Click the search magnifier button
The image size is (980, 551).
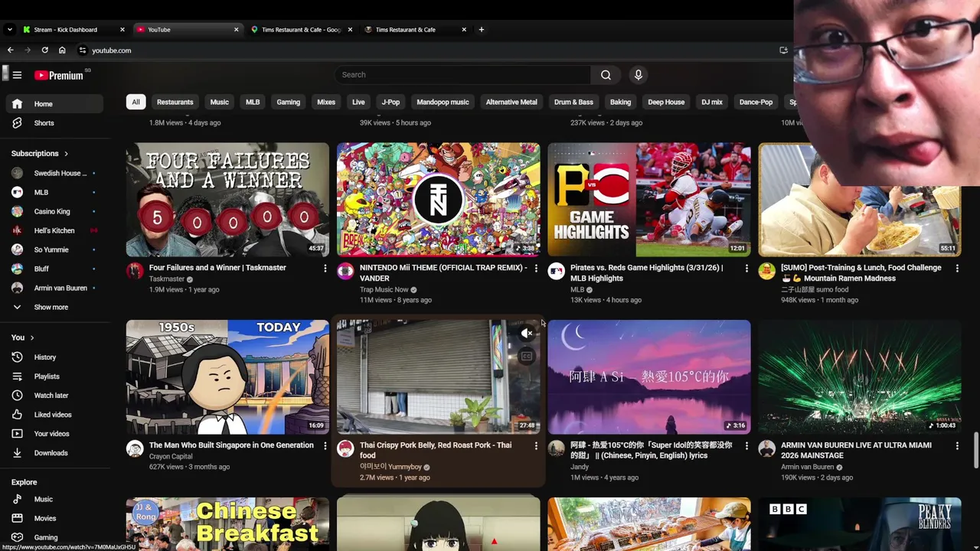(606, 75)
